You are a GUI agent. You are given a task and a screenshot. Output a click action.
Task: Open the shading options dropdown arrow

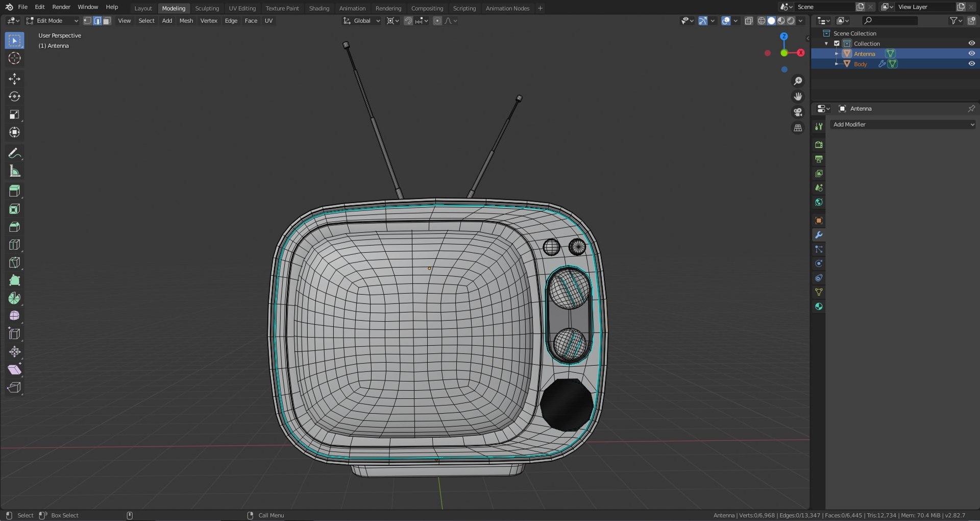pos(801,21)
